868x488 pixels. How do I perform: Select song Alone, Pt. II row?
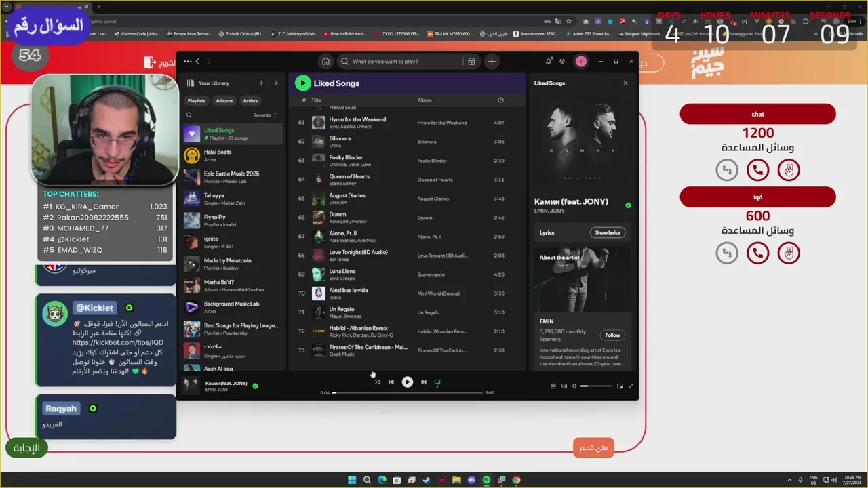pos(407,237)
